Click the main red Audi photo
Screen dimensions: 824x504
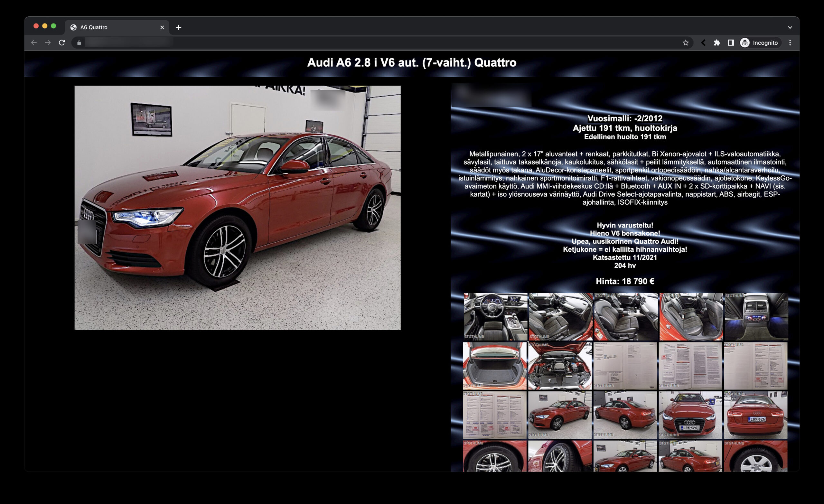tap(238, 208)
